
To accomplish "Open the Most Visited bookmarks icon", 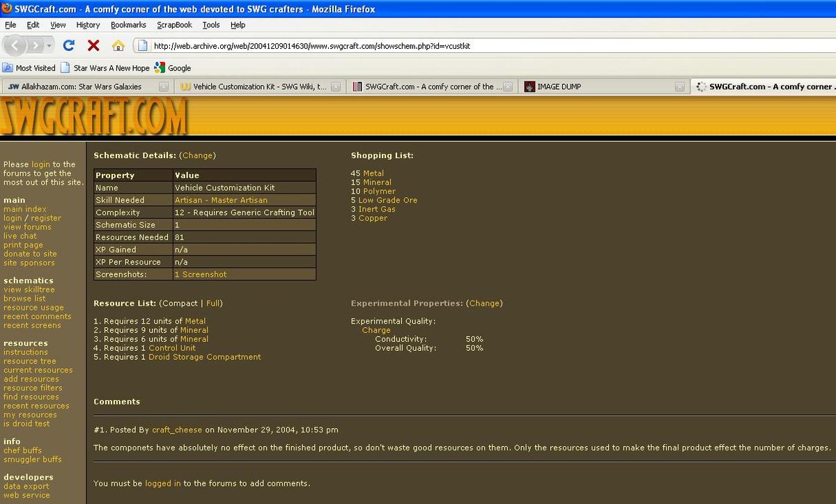I will 8,68.
